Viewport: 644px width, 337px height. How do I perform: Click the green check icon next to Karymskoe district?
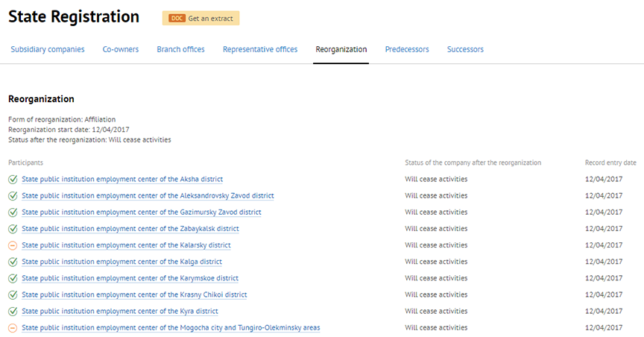tap(13, 278)
